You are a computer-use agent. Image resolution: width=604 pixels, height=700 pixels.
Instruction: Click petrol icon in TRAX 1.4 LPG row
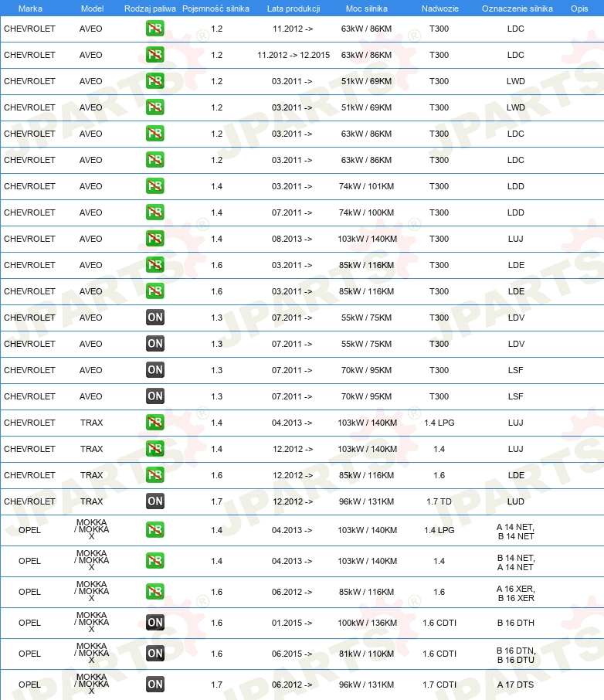155,423
